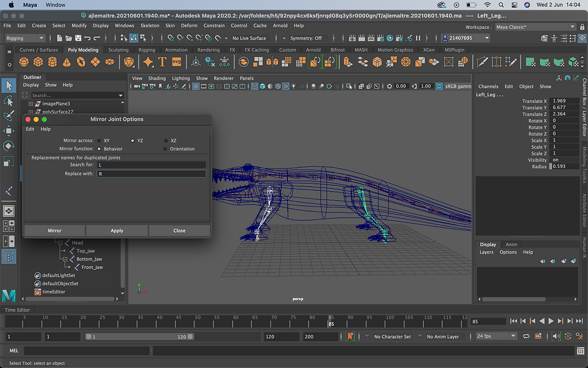Click the Layer Editor horizontal scrollbar
The width and height of the screenshot is (588, 368).
pos(513,299)
